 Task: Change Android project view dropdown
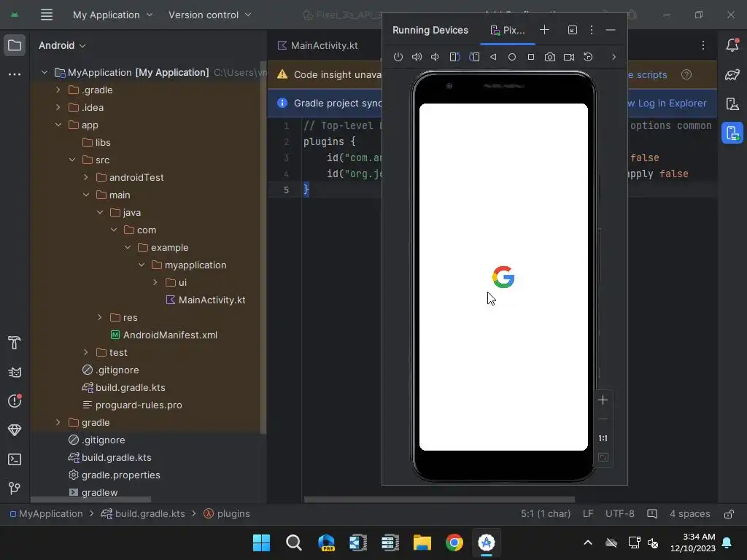(x=62, y=45)
